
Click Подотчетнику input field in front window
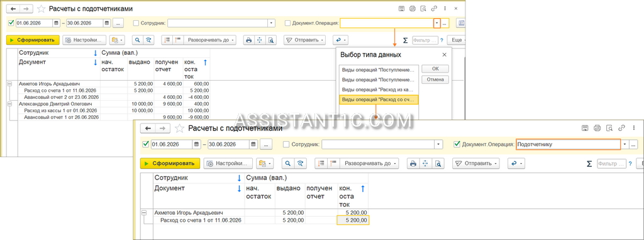click(568, 144)
